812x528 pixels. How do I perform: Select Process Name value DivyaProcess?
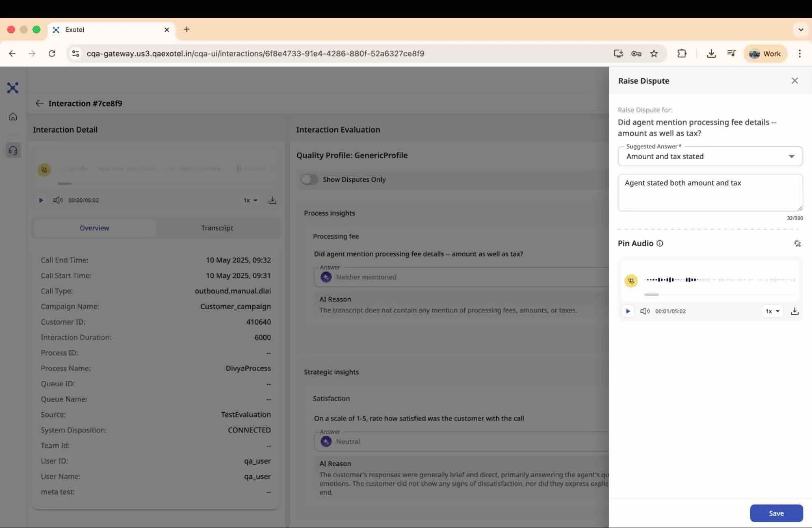click(x=248, y=368)
